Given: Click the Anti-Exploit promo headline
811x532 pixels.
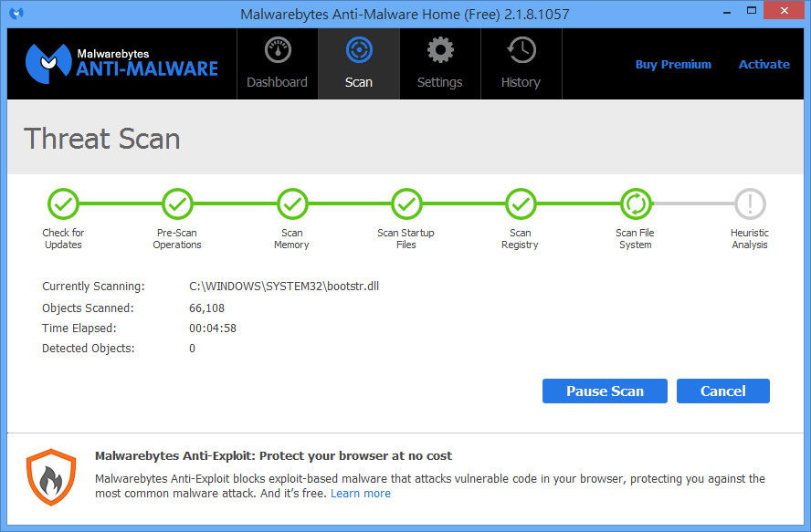Looking at the screenshot, I should tap(273, 456).
